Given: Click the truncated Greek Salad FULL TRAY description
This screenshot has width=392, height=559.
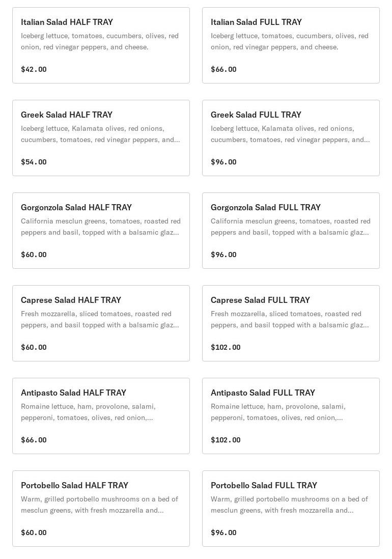Looking at the screenshot, I should coord(290,134).
